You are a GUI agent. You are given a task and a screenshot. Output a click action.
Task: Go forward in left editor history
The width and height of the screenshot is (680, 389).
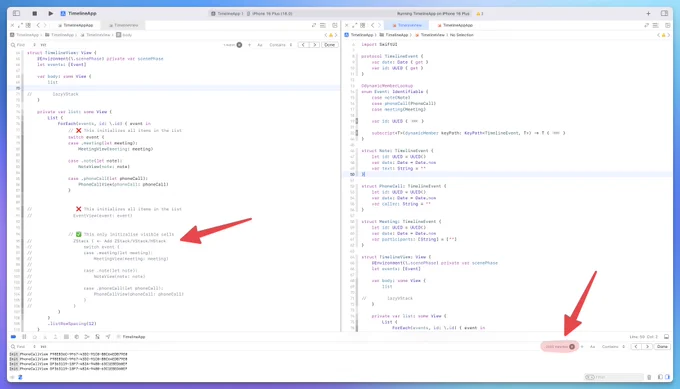tap(45, 26)
